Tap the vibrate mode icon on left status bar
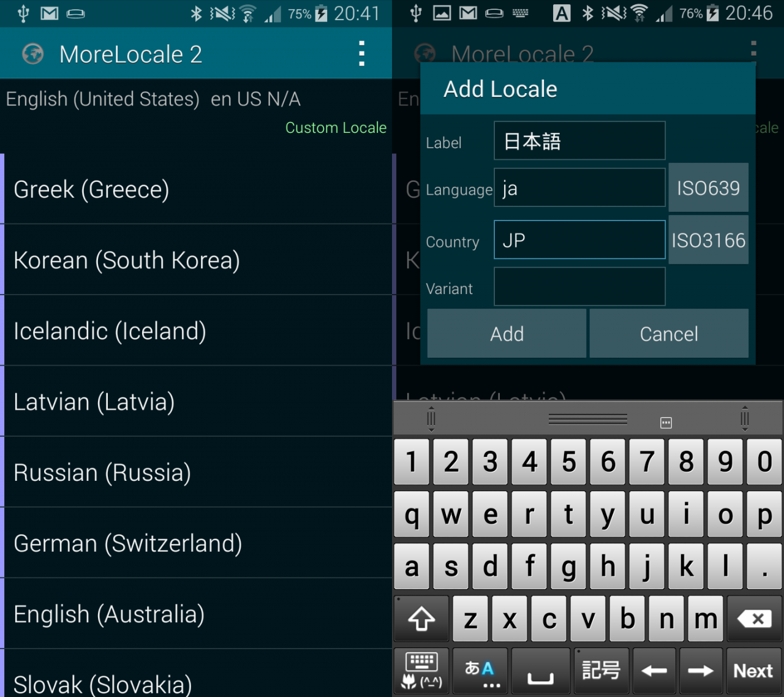This screenshot has width=784, height=697. coord(222,13)
